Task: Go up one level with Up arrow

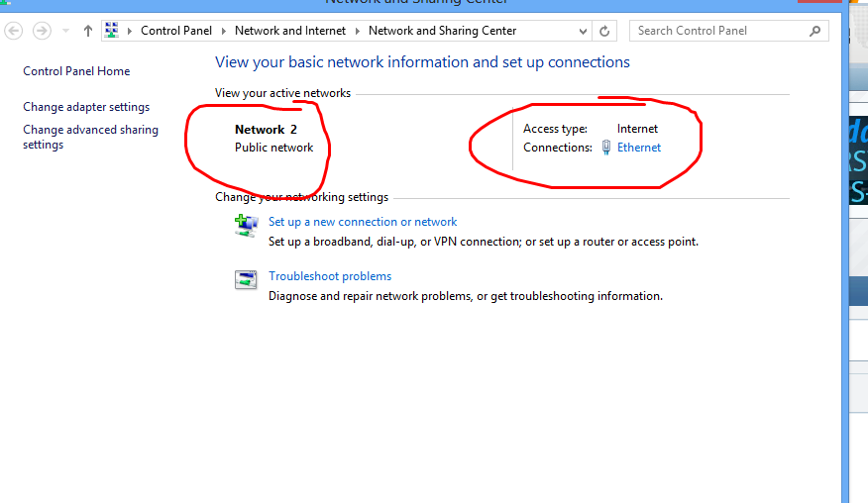Action: coord(87,31)
